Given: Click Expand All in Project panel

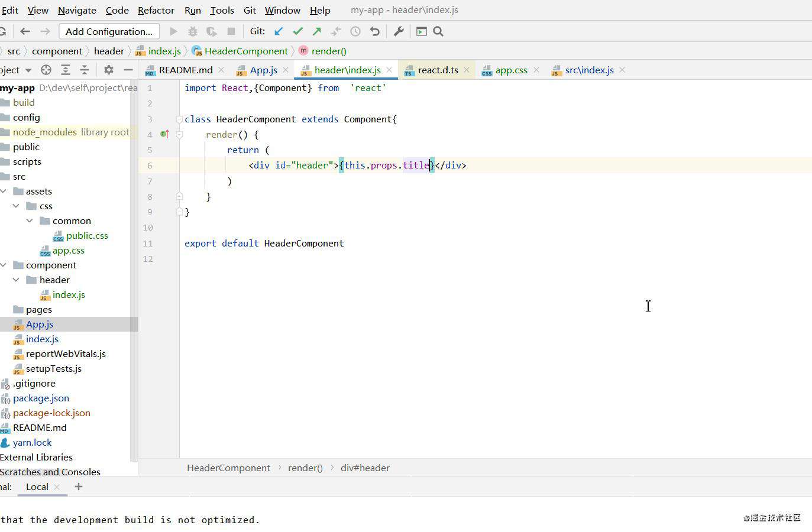Looking at the screenshot, I should (x=66, y=70).
